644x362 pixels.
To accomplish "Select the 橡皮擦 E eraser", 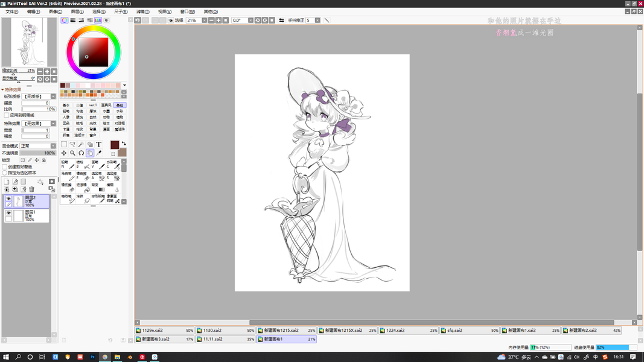I will point(83,176).
